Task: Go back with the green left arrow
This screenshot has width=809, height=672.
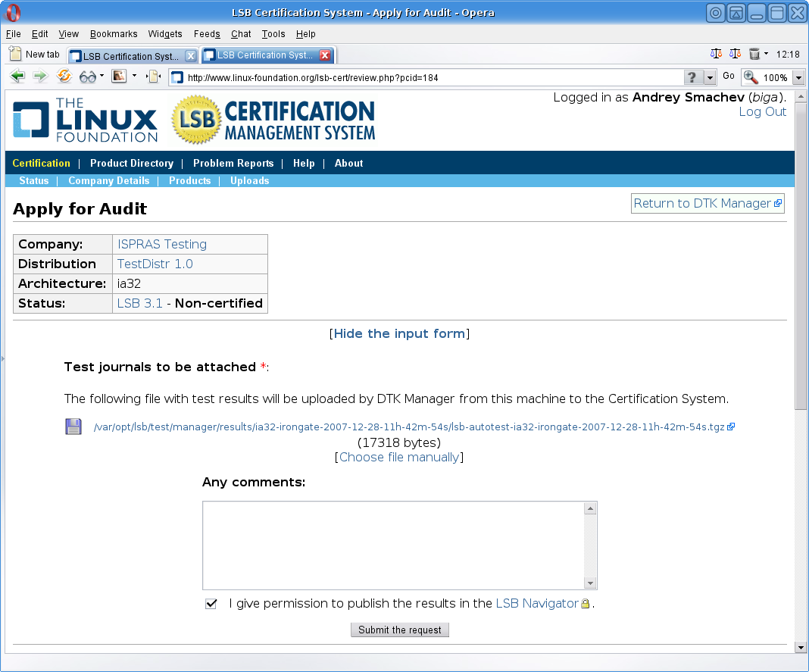Action: 17,77
